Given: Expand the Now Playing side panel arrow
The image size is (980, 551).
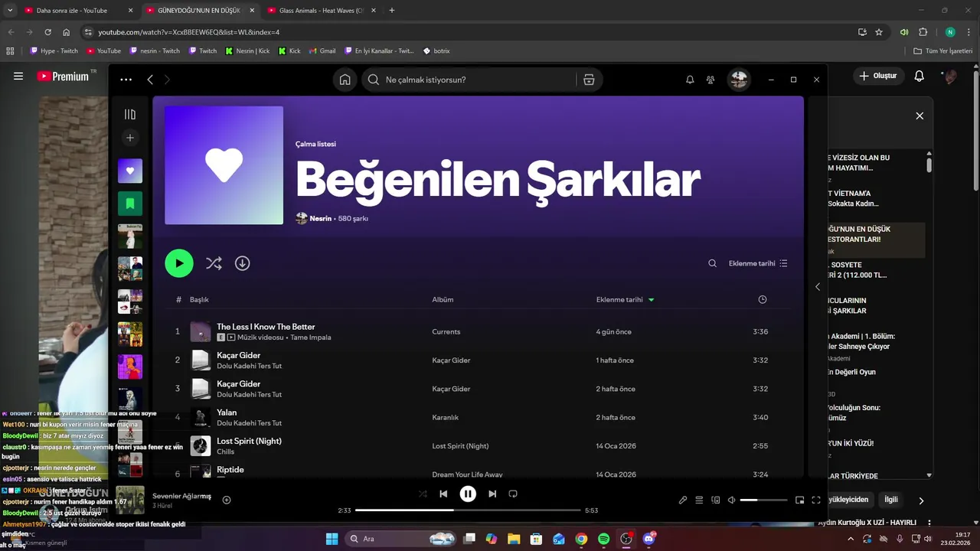Looking at the screenshot, I should [x=818, y=286].
